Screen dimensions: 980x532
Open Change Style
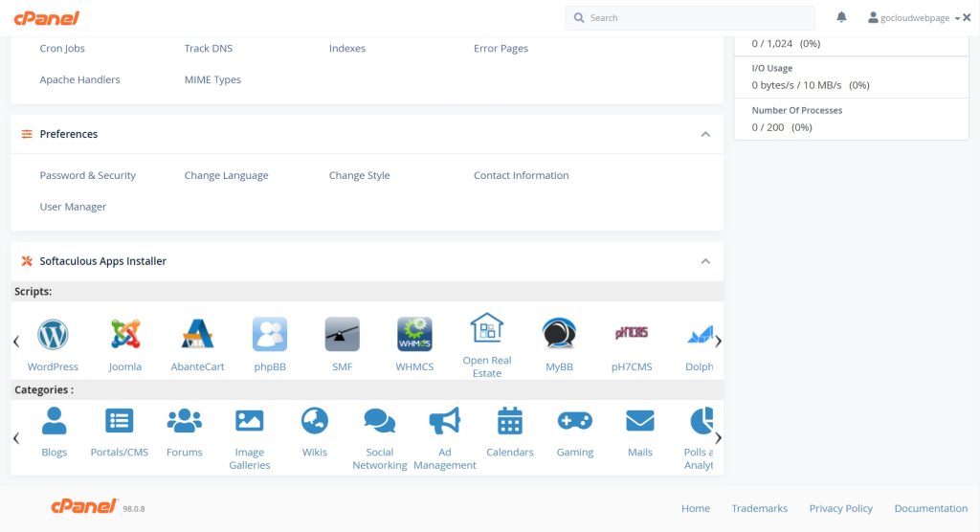point(360,176)
